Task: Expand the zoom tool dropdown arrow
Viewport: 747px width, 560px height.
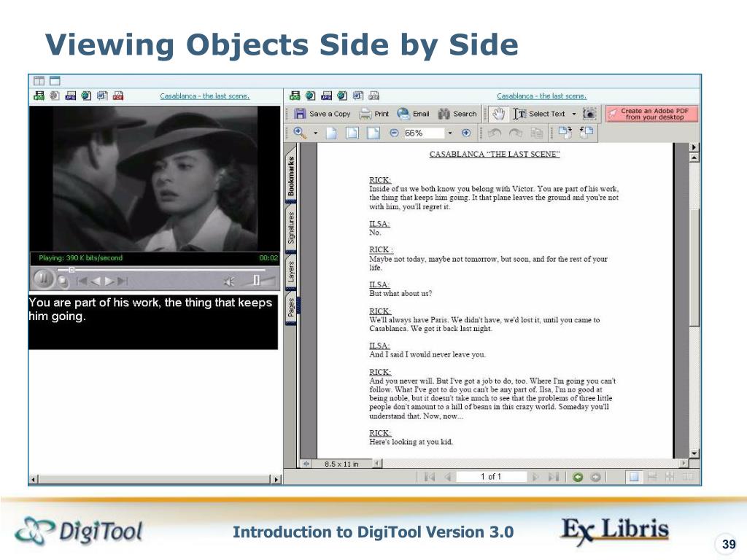Action: 315,133
